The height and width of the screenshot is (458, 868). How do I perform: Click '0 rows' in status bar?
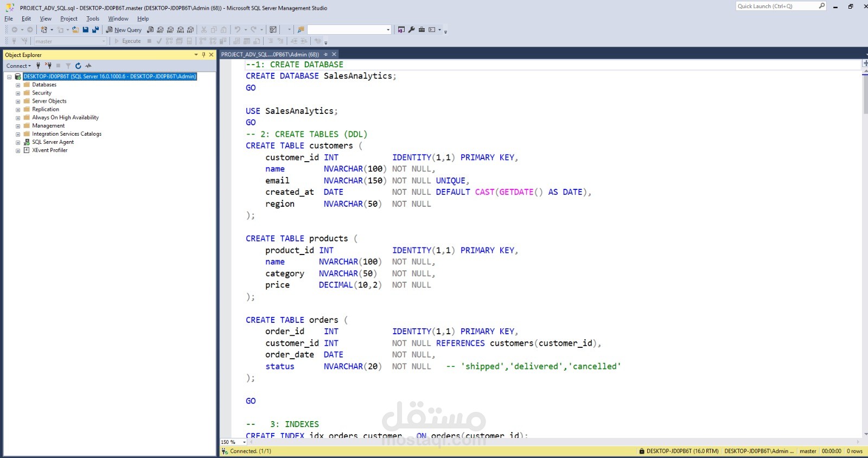pyautogui.click(x=854, y=451)
